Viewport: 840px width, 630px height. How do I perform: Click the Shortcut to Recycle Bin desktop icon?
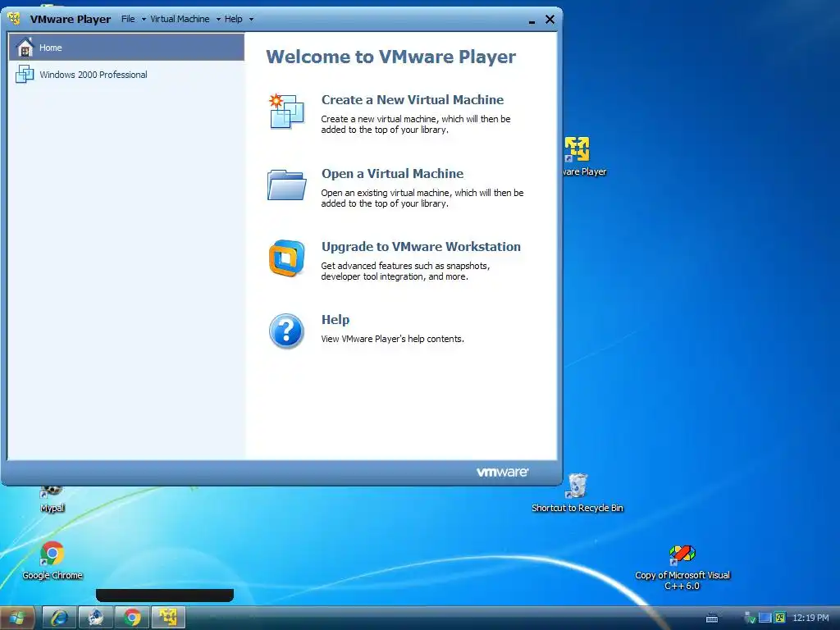577,486
